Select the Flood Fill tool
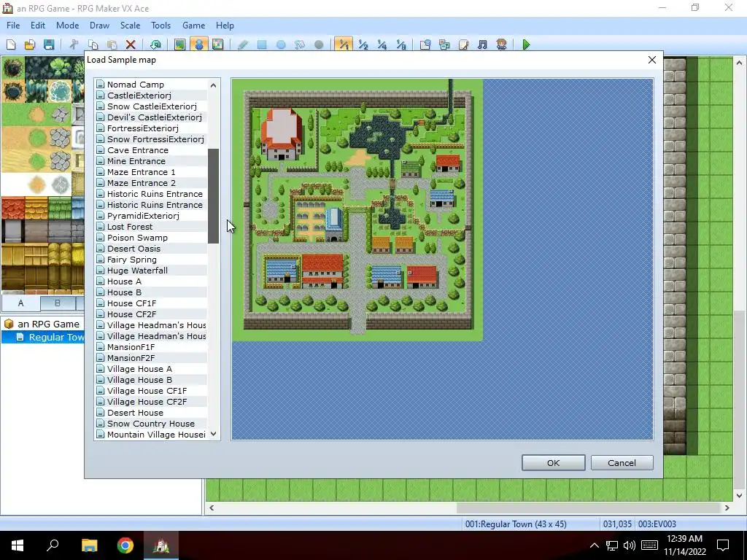This screenshot has height=560, width=747. 300,44
